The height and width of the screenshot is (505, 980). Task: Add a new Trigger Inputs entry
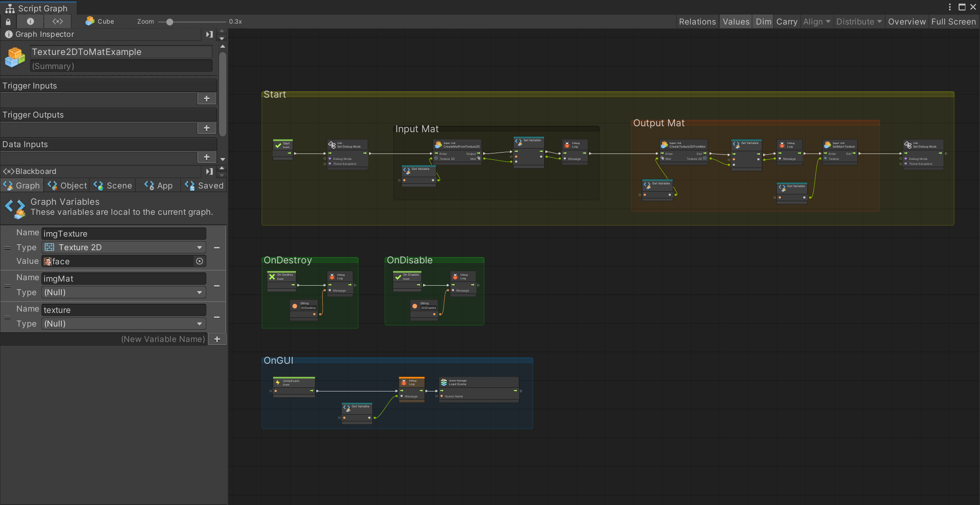207,99
